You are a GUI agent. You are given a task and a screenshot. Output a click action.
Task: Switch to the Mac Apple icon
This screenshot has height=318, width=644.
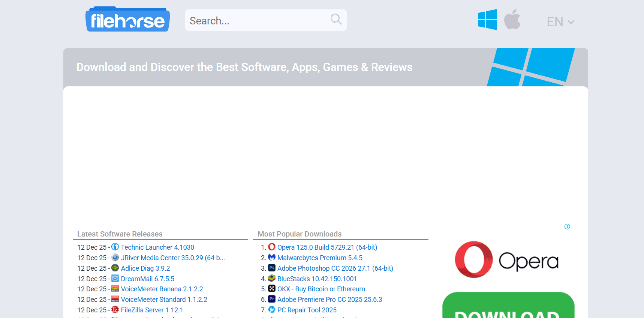pos(512,20)
